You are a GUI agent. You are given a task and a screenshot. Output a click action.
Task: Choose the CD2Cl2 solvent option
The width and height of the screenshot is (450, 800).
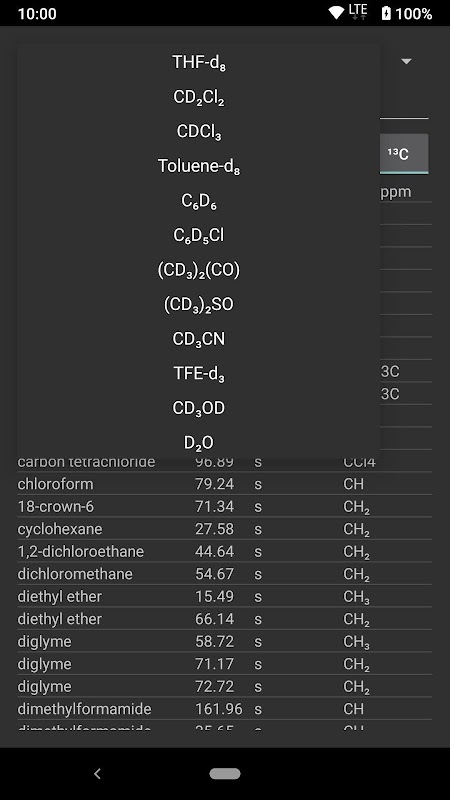[199, 97]
